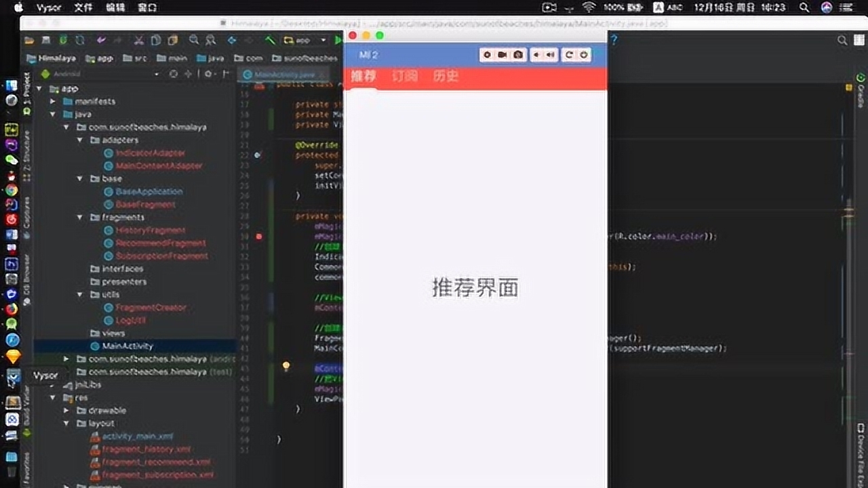Click the Undo arrow in toolbar
Image resolution: width=868 pixels, height=488 pixels.
pos(101,41)
